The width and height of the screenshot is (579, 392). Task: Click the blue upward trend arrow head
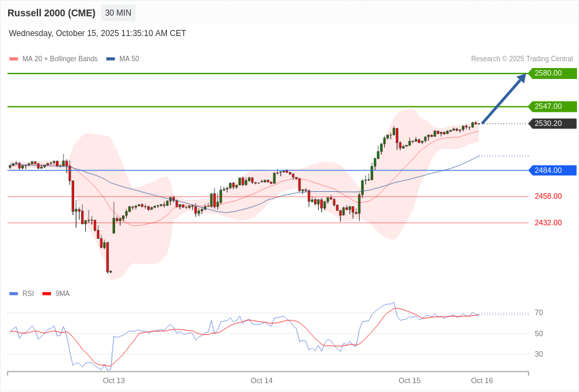521,78
